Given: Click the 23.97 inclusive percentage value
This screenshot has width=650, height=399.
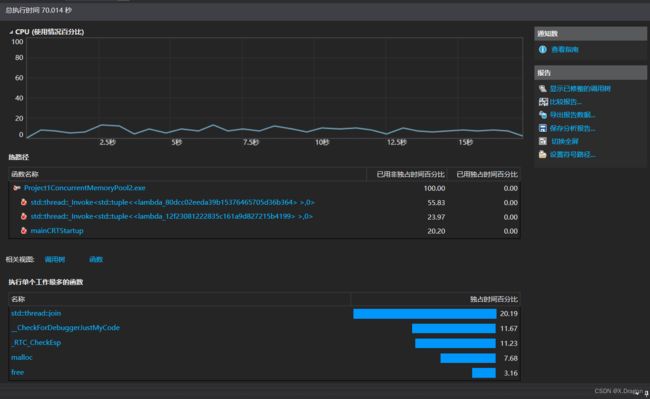Looking at the screenshot, I should [436, 217].
